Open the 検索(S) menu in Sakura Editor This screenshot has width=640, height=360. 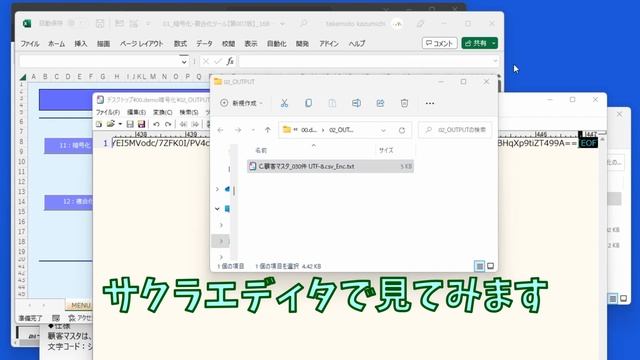pyautogui.click(x=189, y=112)
